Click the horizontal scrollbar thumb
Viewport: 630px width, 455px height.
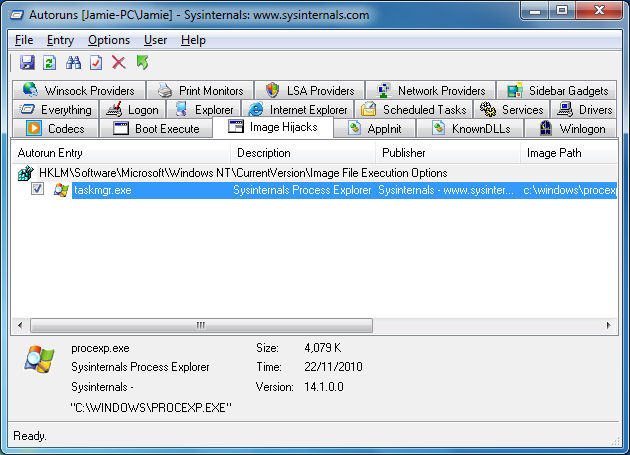point(201,325)
